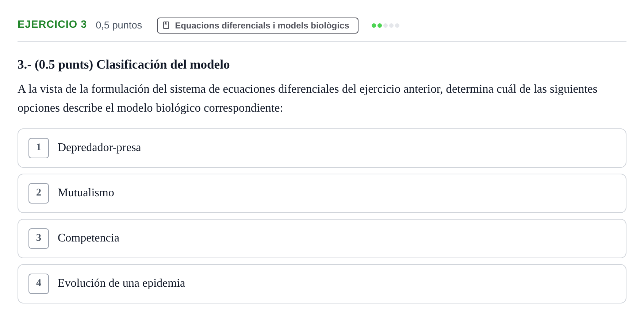The width and height of the screenshot is (644, 321).
Task: Click the Competencia option text
Action: coord(88,238)
